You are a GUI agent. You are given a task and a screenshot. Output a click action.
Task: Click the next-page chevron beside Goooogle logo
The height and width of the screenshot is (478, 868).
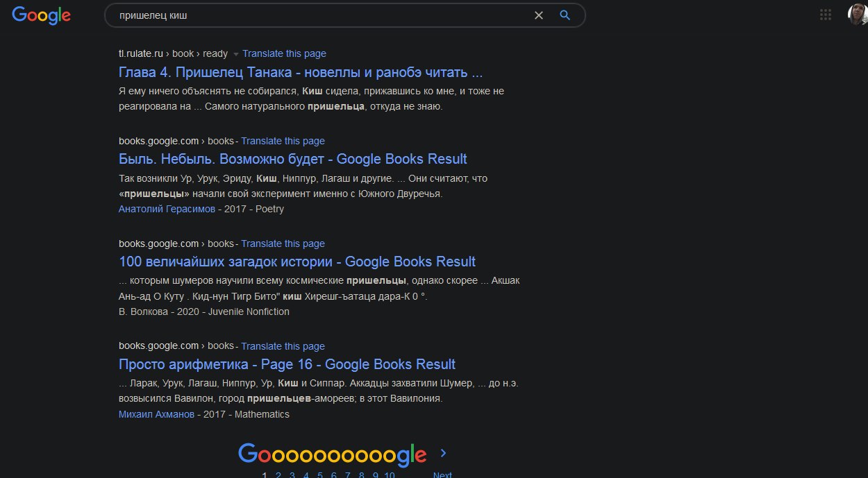pos(443,453)
